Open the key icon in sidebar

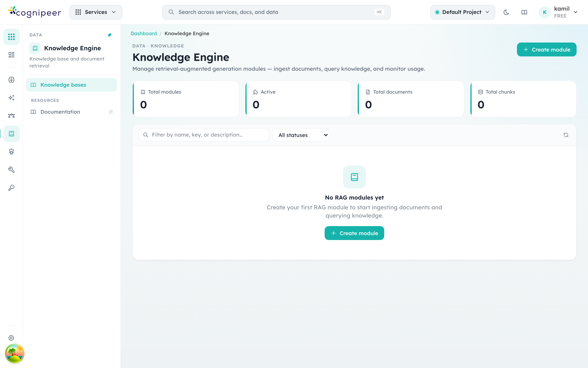[11, 188]
